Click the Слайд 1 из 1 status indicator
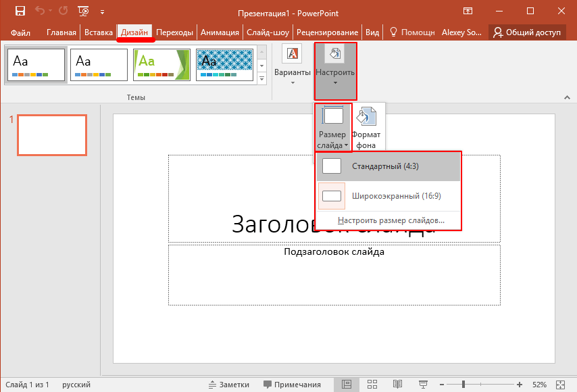The image size is (577, 392). [x=27, y=385]
